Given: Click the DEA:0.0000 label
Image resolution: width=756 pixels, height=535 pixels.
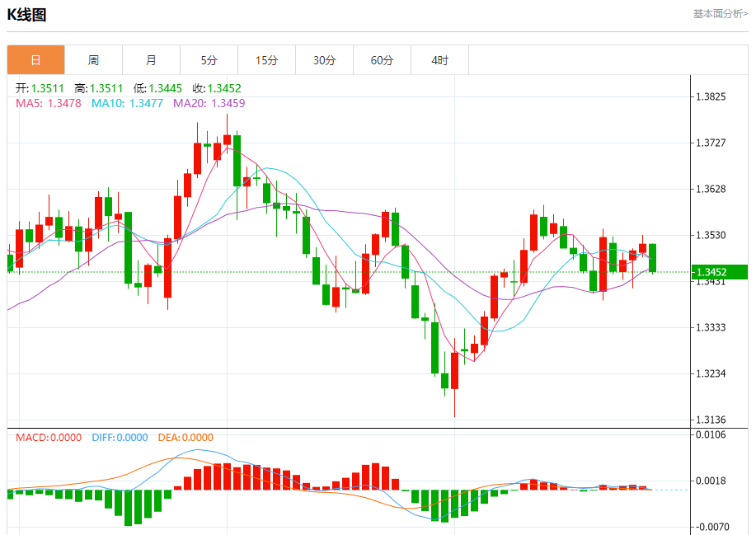Looking at the screenshot, I should [x=185, y=438].
